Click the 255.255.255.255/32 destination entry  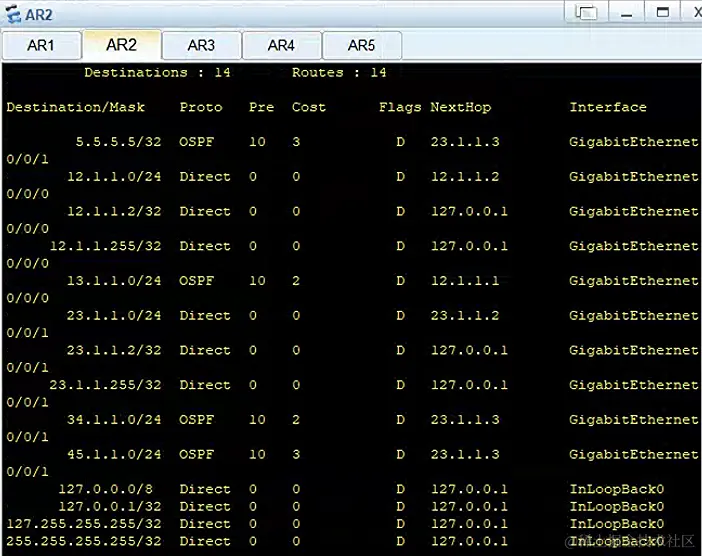[84, 541]
